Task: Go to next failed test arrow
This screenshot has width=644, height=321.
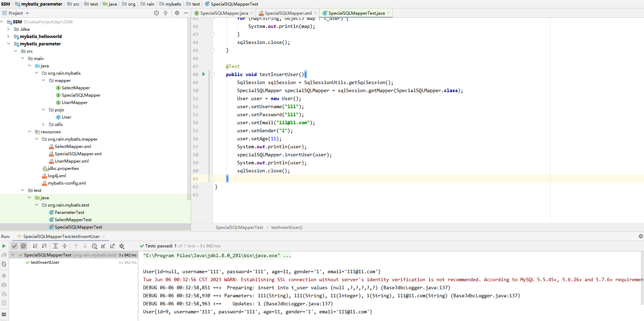Action: tap(85, 246)
